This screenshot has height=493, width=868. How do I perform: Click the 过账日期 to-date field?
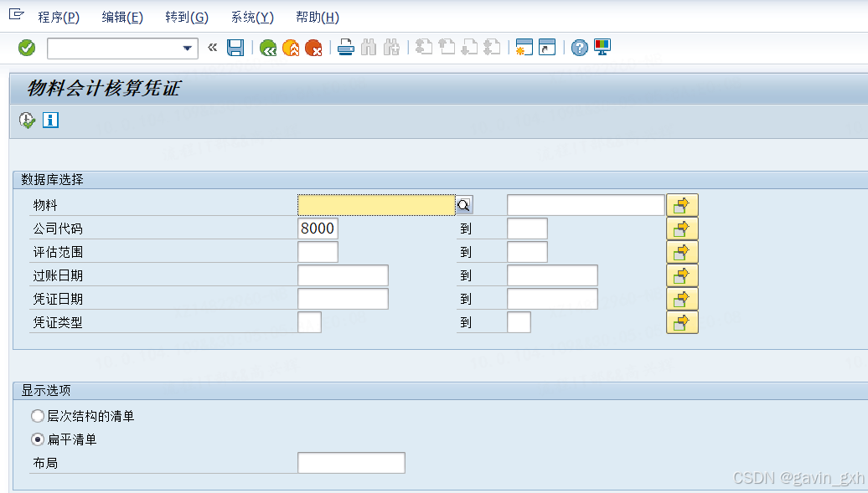tap(552, 275)
